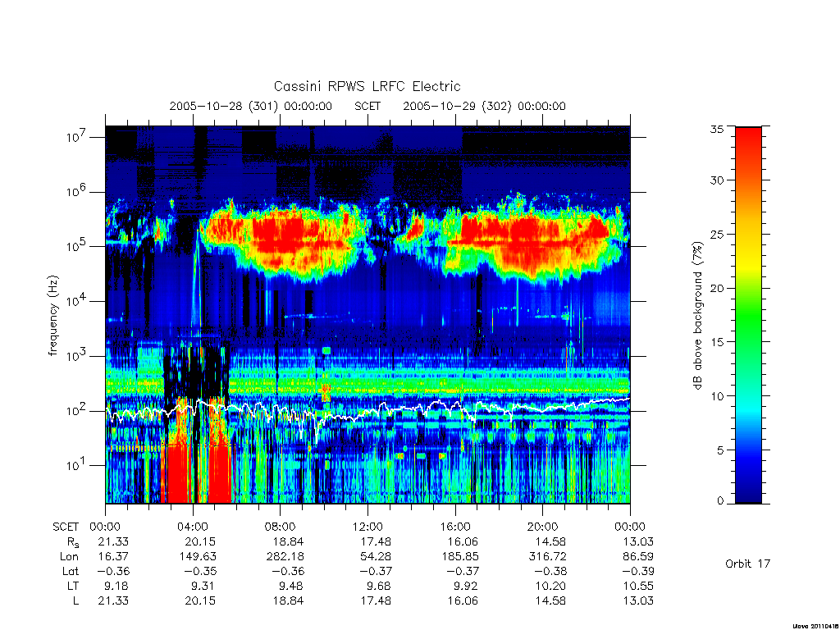Viewport: 840px width, 630px height.
Task: Click '18.84' in the L row
Action: pyautogui.click(x=288, y=600)
